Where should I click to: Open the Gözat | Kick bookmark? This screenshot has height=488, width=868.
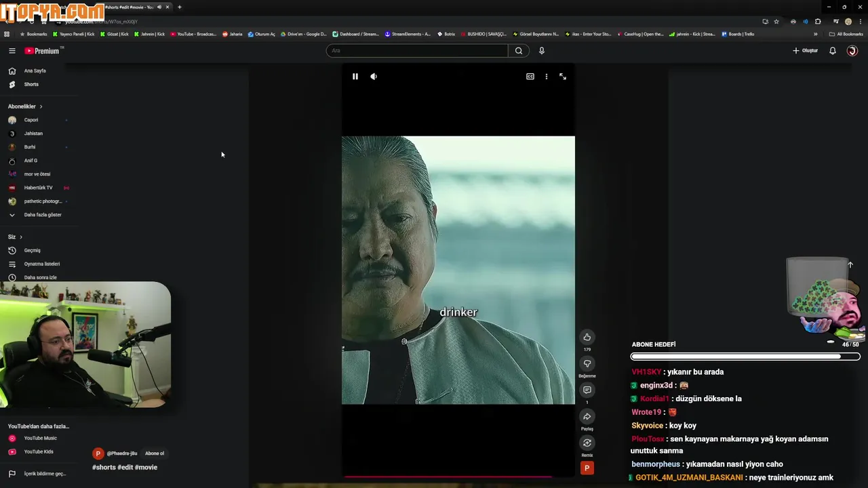point(114,34)
